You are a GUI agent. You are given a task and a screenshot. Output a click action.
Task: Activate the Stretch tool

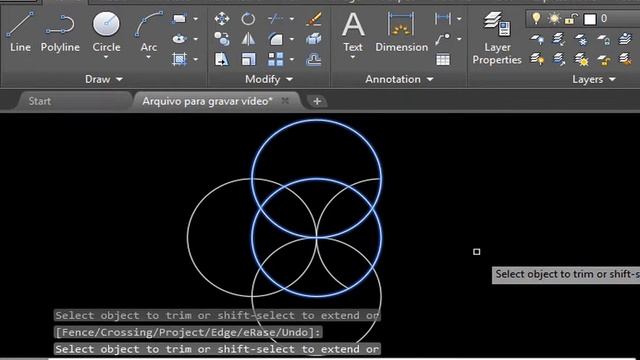[222, 60]
